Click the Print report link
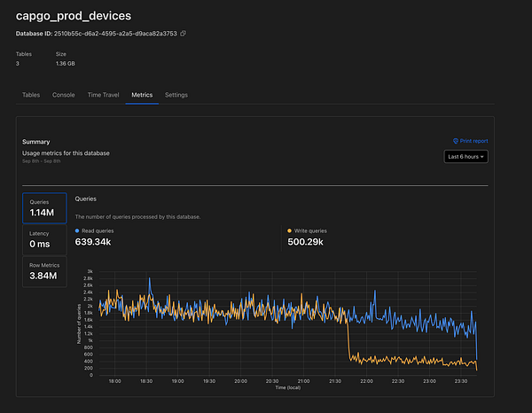 pos(473,141)
